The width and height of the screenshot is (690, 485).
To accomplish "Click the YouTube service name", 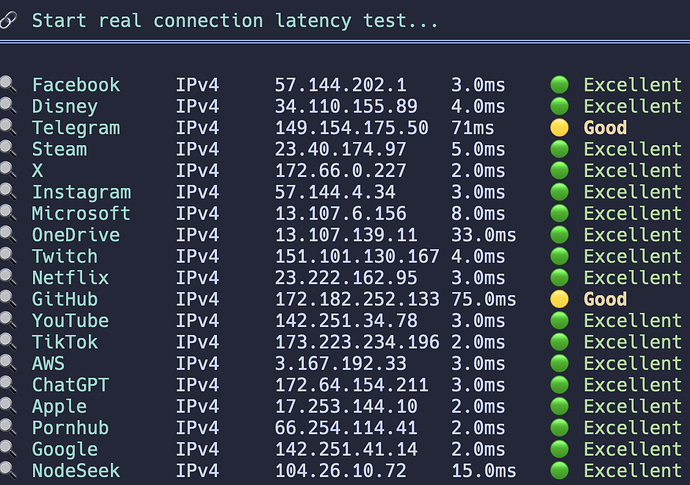I will 70,321.
